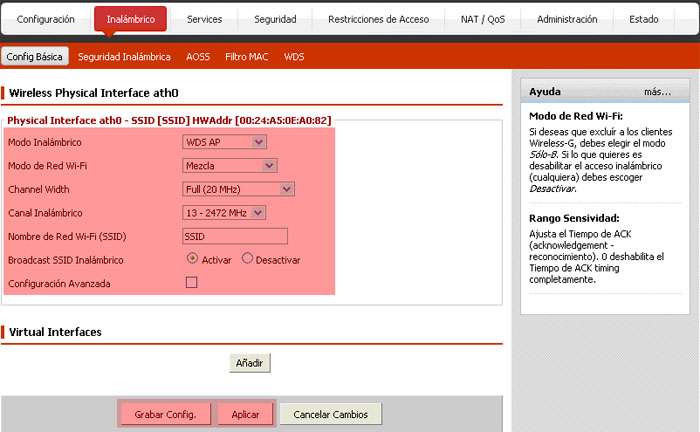Select Activar for Broadcast SSID
The height and width of the screenshot is (432, 700).
pyautogui.click(x=192, y=259)
